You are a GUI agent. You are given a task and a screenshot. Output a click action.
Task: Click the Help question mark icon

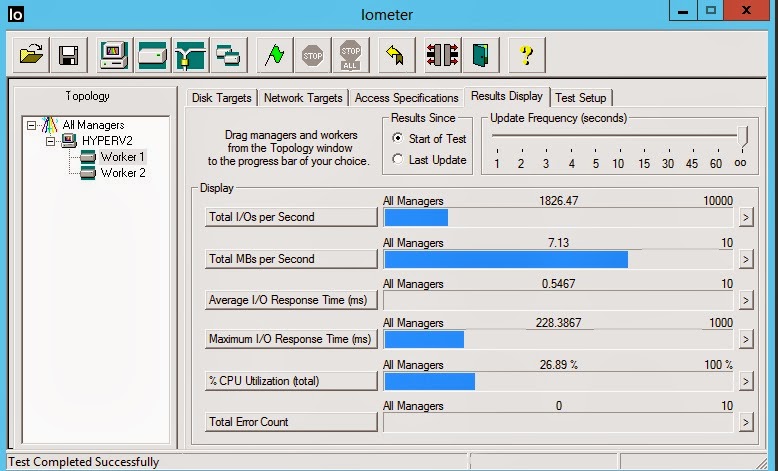(526, 55)
